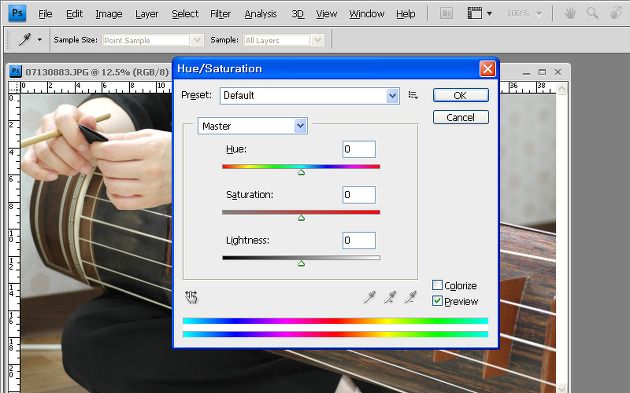The height and width of the screenshot is (393, 630).
Task: Launch Bridge from the application bar
Action: tap(446, 14)
